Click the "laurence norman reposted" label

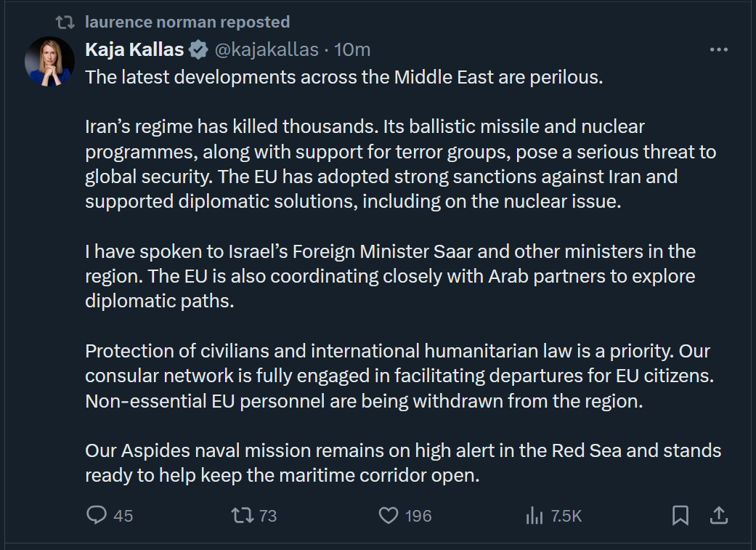[187, 23]
